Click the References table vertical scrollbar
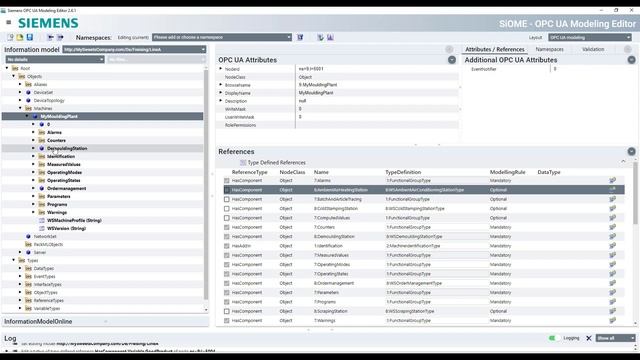Image resolution: width=640 pixels, height=360 pixels. (635, 194)
